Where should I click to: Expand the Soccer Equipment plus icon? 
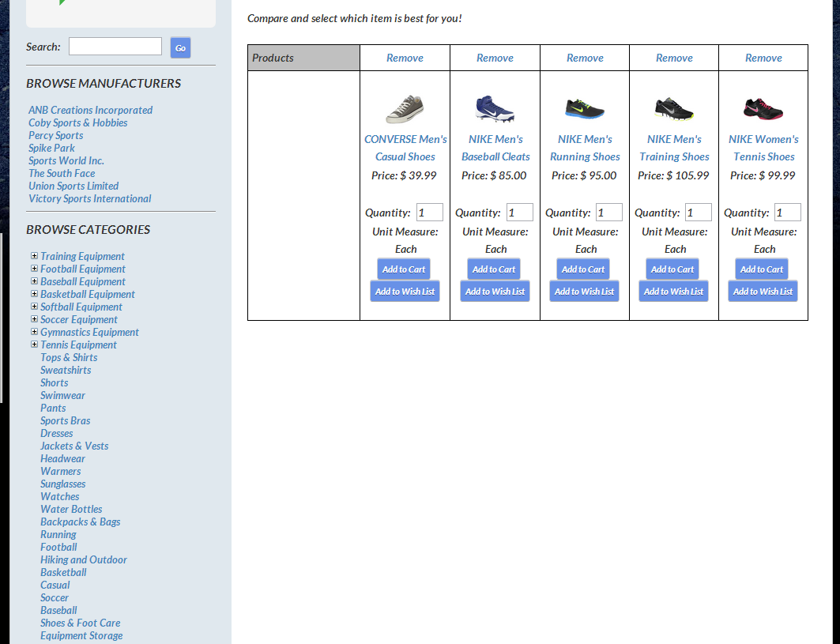coord(34,319)
